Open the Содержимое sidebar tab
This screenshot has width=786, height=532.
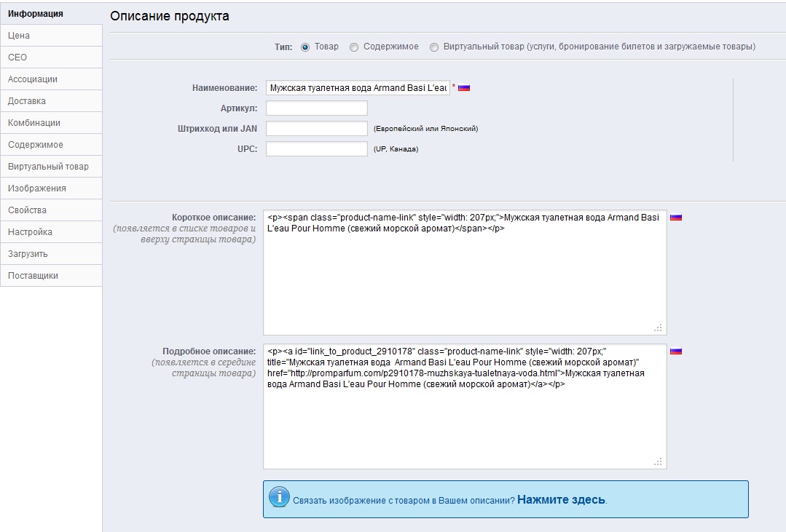[x=51, y=144]
